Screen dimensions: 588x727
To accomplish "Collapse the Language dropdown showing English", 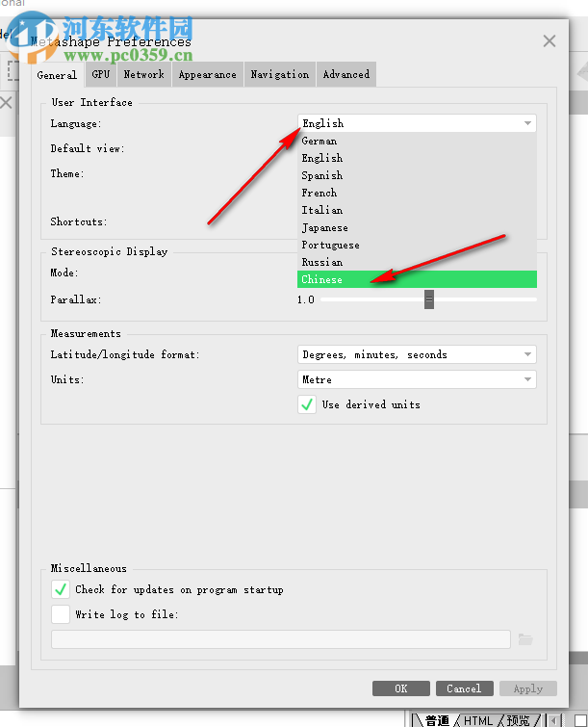I will 417,123.
